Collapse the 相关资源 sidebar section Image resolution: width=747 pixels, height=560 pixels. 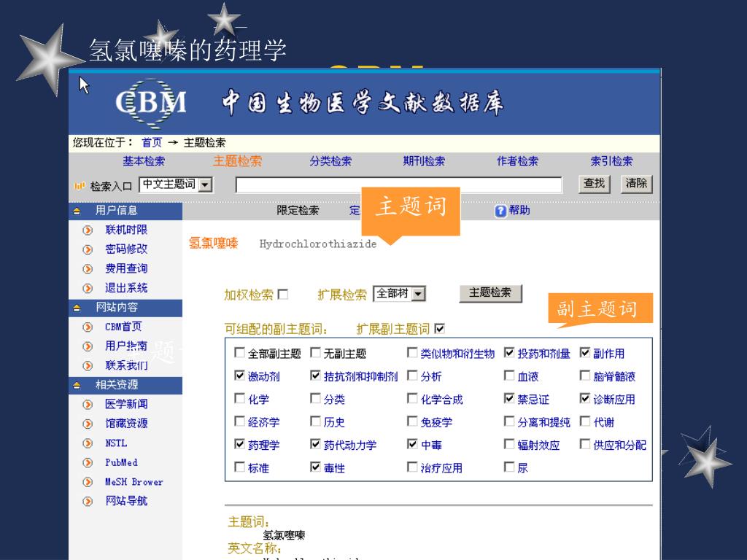77,385
